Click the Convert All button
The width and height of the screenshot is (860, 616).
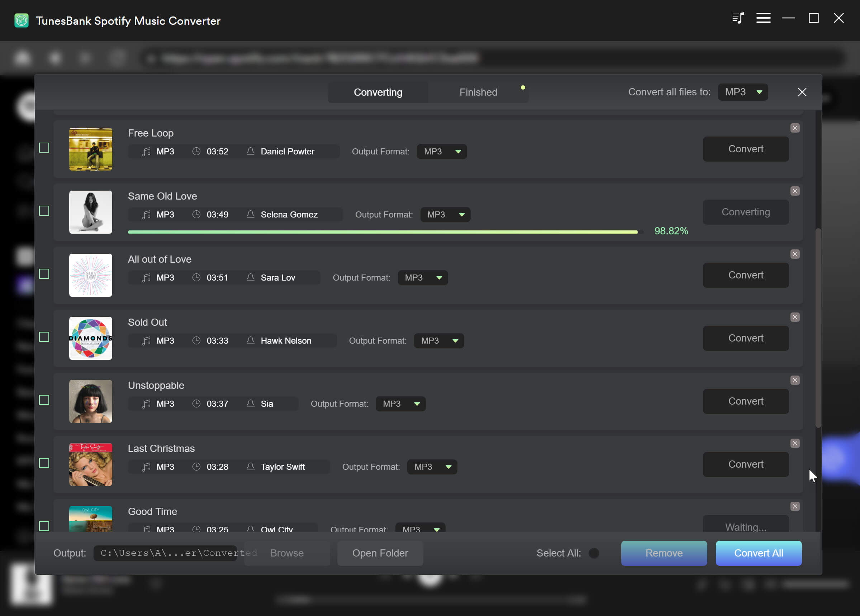point(759,553)
